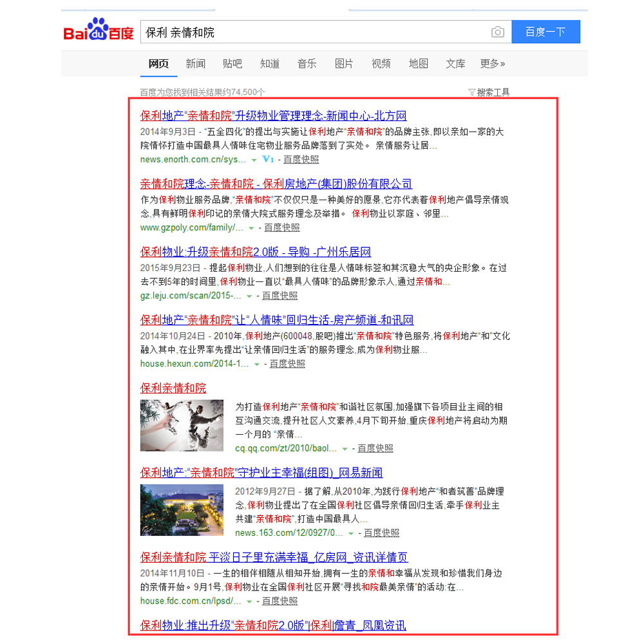This screenshot has width=644, height=644.
Task: Switch to the 音乐 tab
Action: click(307, 64)
